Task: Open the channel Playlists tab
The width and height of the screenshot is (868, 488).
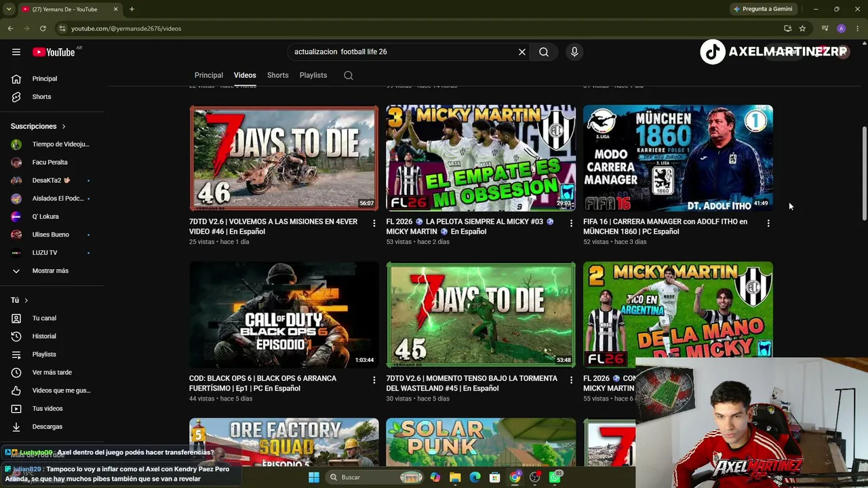Action: pos(313,75)
